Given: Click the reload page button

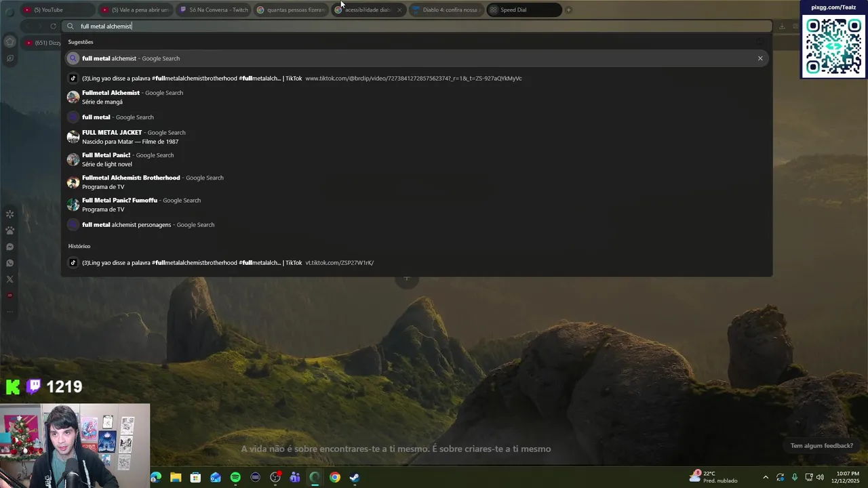Looking at the screenshot, I should tap(53, 26).
